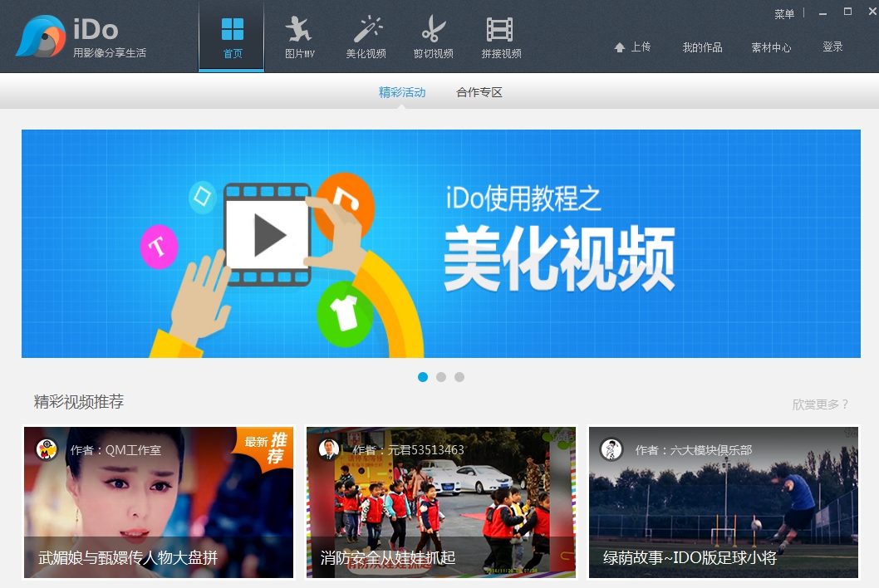Viewport: 879px width, 588px height.
Task: Open the 剪切视频 video cutting tool
Action: pos(433,35)
